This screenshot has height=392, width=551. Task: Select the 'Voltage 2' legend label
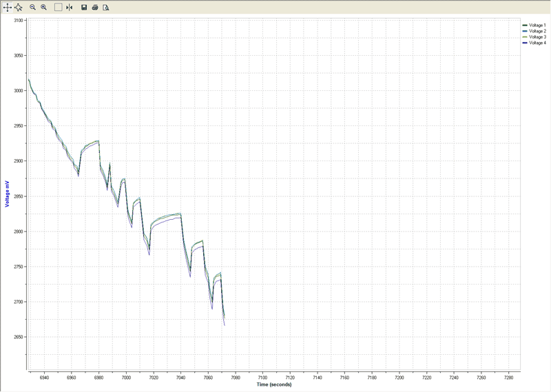click(x=537, y=31)
